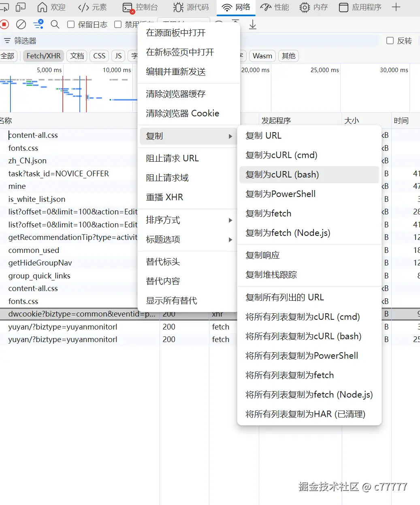This screenshot has width=420, height=505.
Task: Check the 反转 checkbox
Action: tap(390, 41)
